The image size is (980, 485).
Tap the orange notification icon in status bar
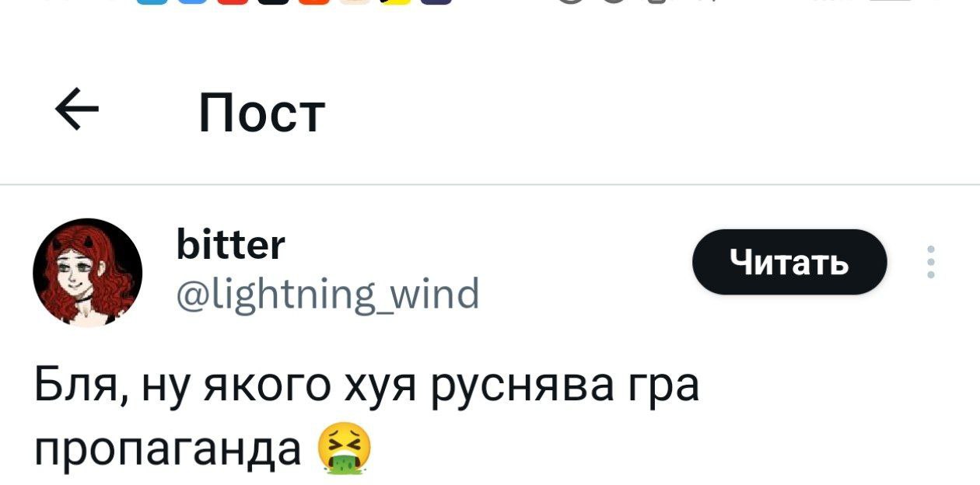click(x=313, y=2)
